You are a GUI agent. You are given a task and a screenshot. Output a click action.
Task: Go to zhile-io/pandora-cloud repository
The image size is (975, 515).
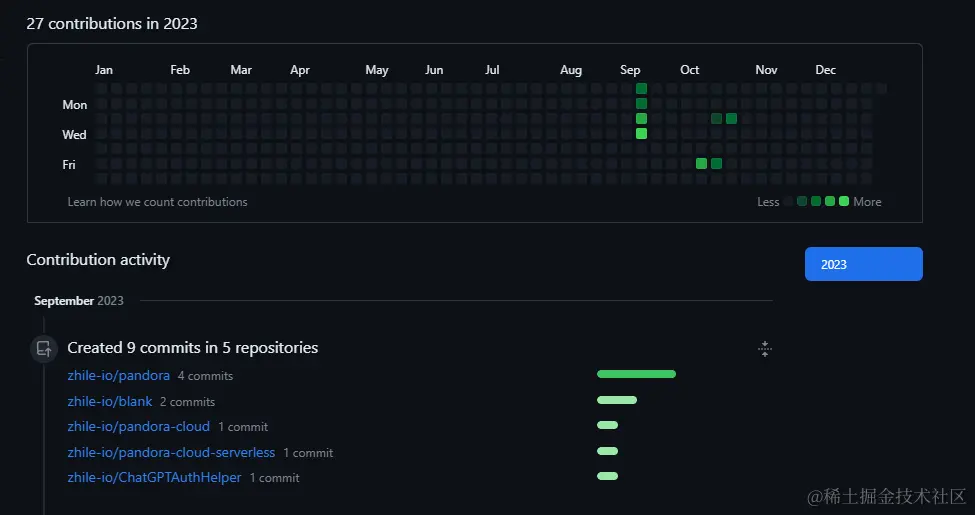click(x=138, y=427)
